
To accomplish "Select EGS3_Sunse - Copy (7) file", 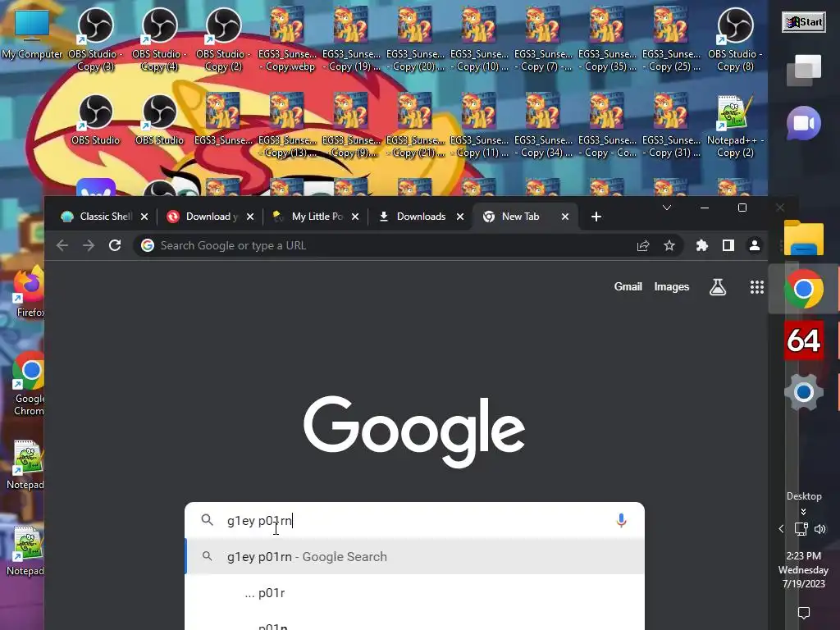I will (x=543, y=39).
